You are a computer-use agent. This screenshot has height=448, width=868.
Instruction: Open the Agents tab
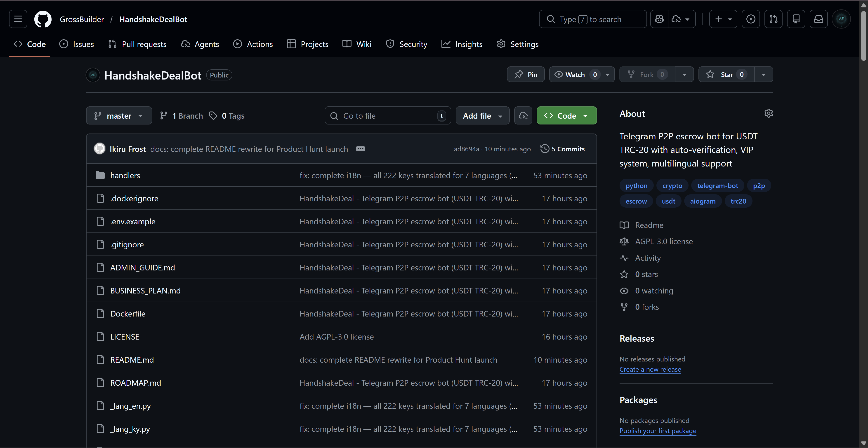tap(200, 44)
